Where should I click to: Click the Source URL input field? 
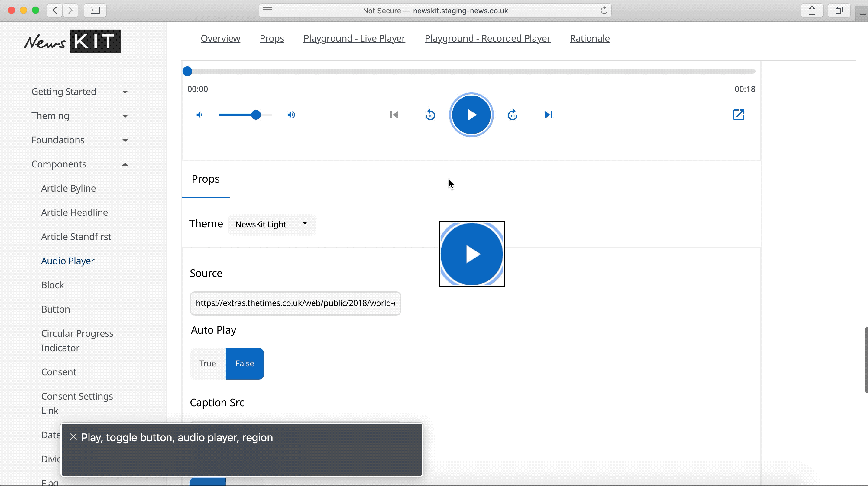pyautogui.click(x=295, y=303)
